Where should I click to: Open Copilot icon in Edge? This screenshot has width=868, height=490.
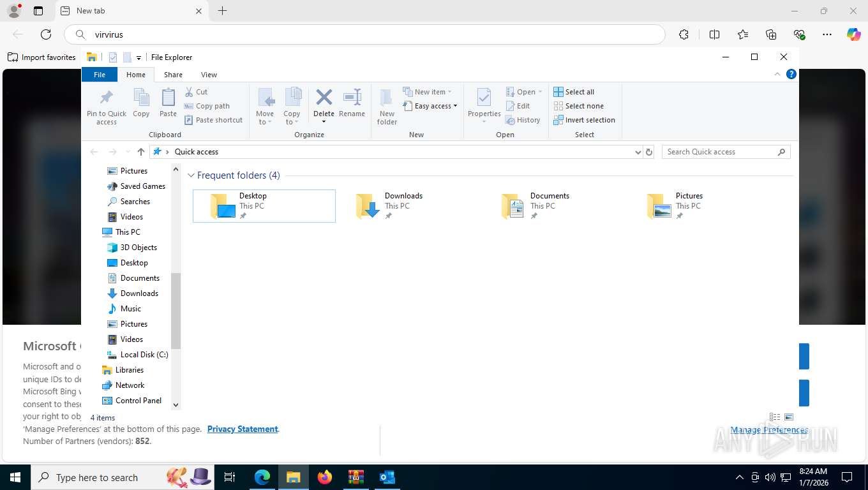coord(854,34)
